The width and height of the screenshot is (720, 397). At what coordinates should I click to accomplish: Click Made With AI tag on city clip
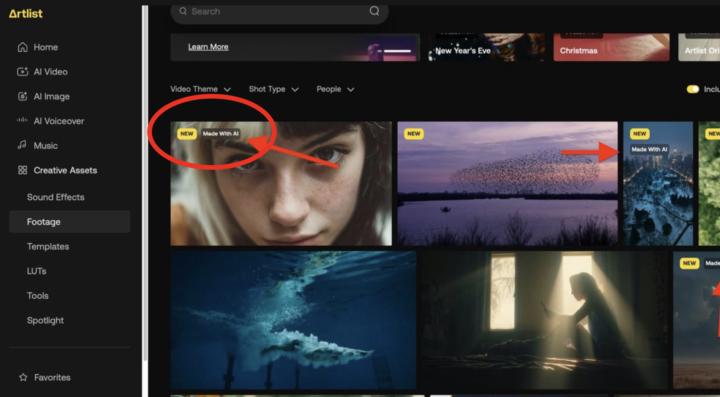point(649,149)
